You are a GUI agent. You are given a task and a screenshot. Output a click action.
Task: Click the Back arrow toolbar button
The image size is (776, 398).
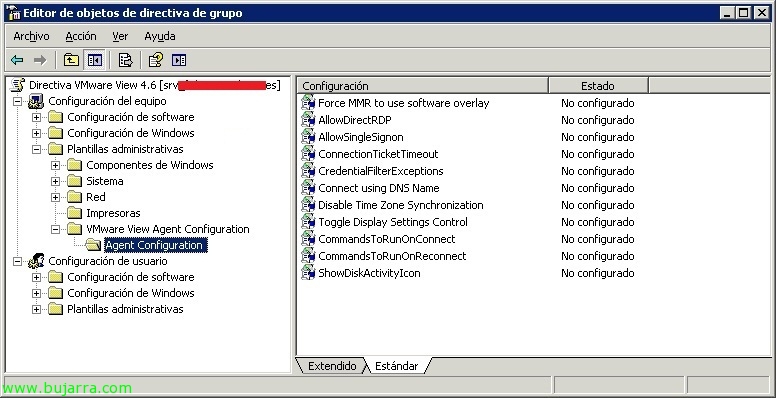coord(17,60)
